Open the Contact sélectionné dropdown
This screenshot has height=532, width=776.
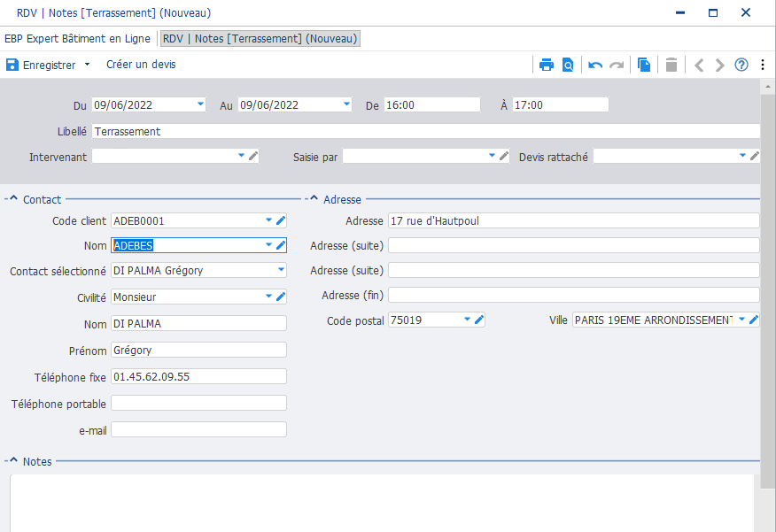pos(281,270)
